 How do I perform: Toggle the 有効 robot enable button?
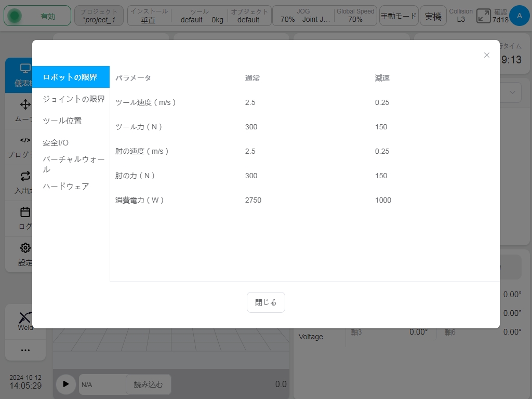click(x=37, y=16)
